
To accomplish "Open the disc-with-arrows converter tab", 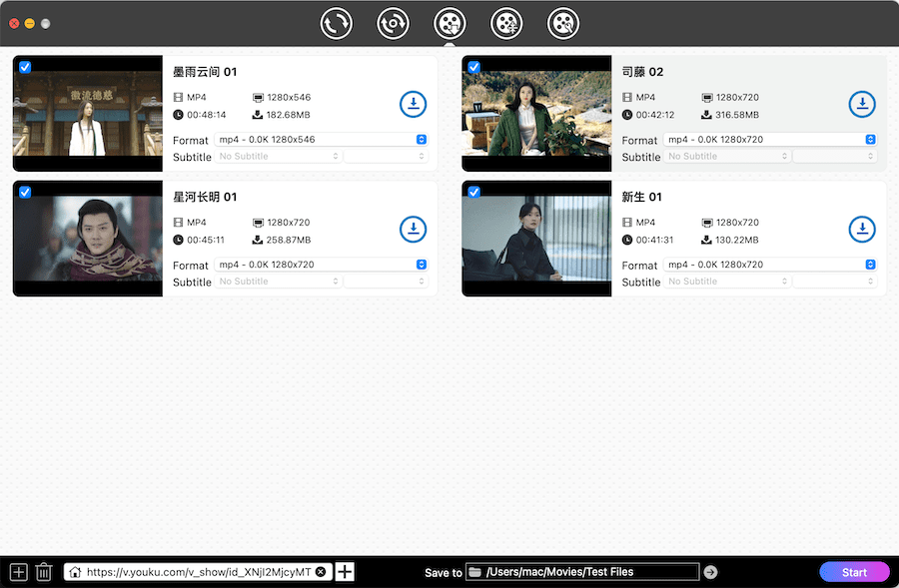I will 393,24.
